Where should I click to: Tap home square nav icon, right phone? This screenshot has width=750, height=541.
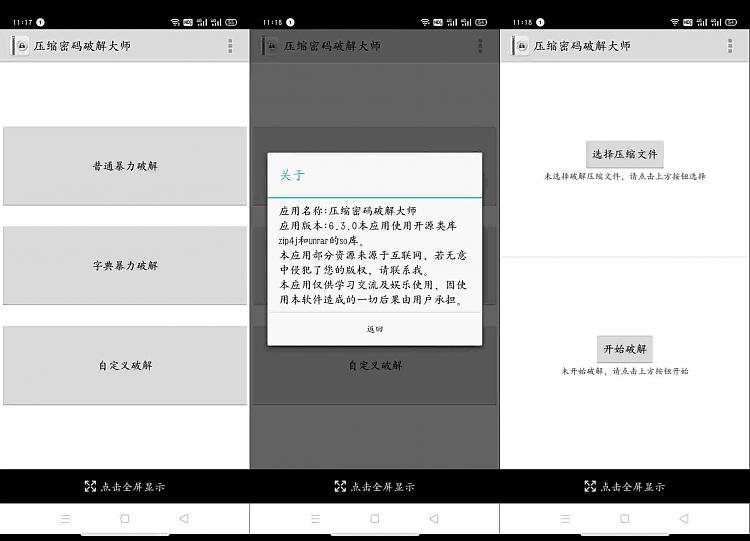click(625, 519)
